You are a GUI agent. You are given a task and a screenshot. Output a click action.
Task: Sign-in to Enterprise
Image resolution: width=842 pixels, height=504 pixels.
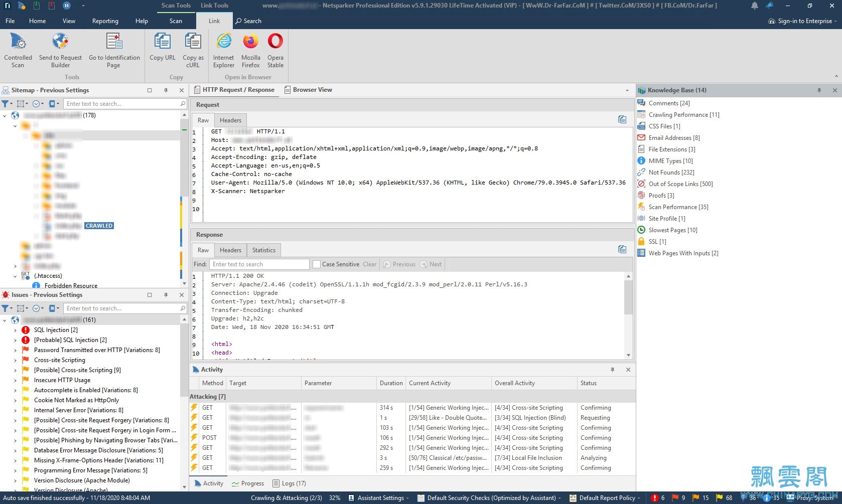tap(802, 21)
